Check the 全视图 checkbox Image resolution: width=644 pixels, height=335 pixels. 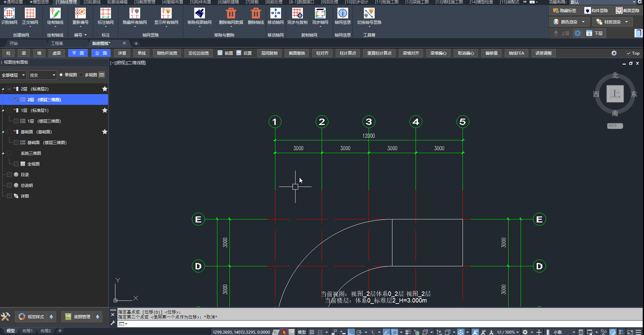click(x=16, y=164)
